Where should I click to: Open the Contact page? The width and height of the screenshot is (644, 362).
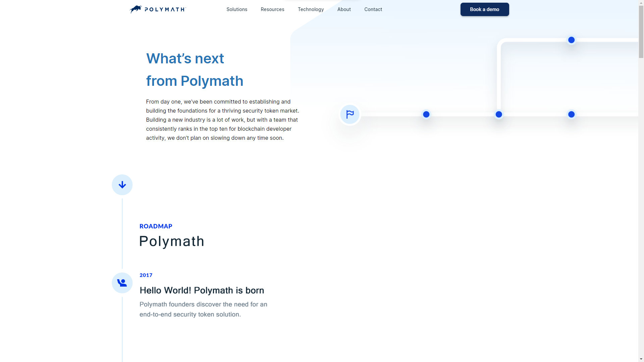(373, 9)
